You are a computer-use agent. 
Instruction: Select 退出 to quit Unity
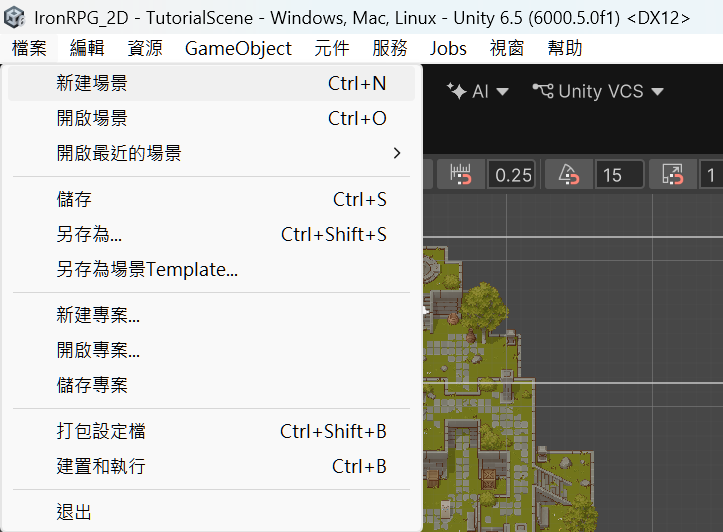click(211, 513)
